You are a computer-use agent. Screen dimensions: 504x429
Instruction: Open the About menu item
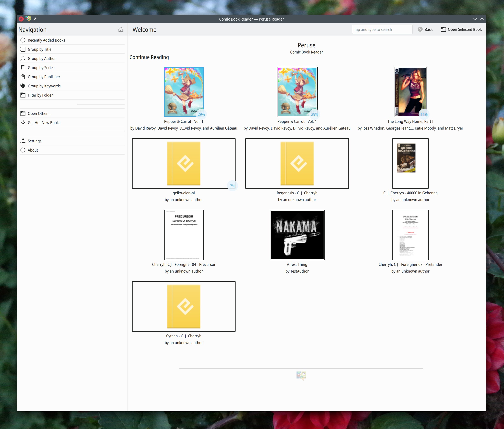tap(32, 150)
